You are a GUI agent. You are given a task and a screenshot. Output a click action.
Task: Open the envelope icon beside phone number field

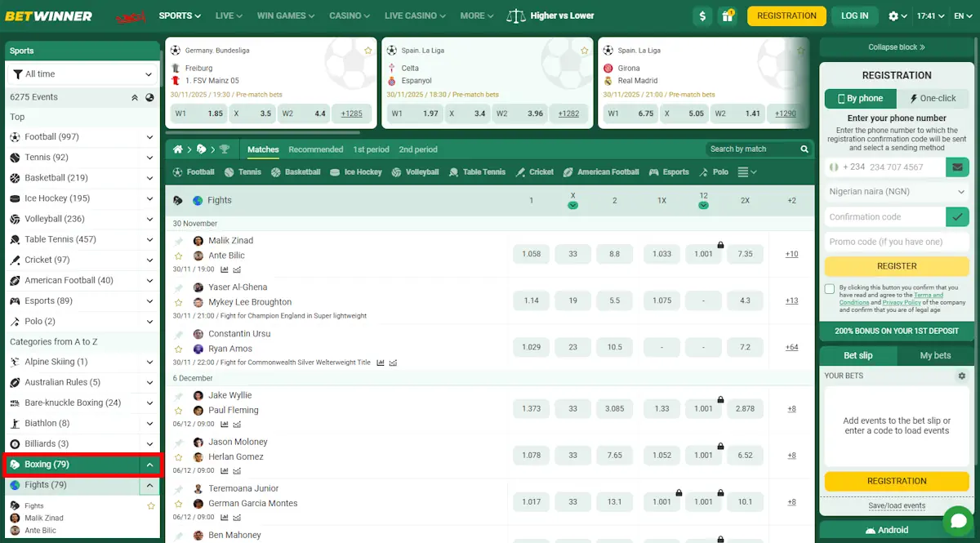coord(957,166)
